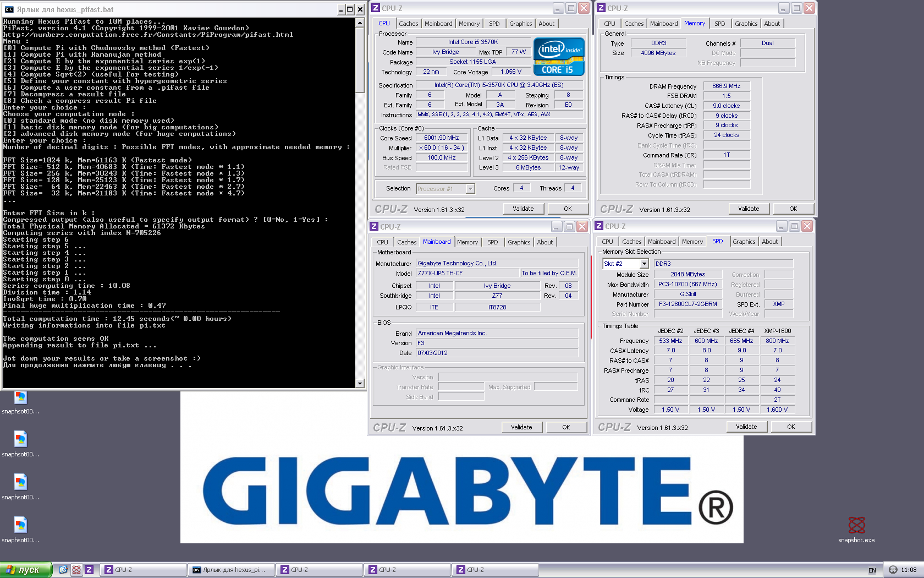Click the G.Skill manufacturer value
924x578 pixels.
[687, 294]
